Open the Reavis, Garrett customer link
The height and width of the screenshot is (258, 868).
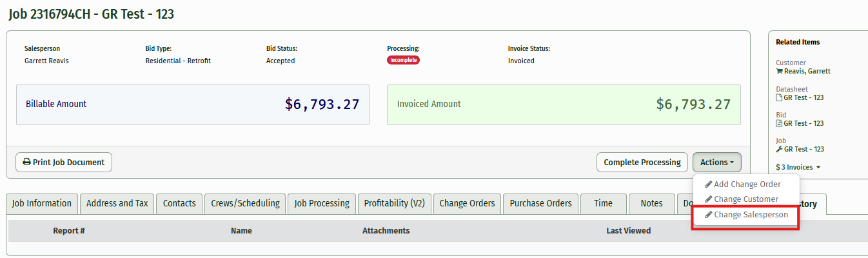click(x=807, y=72)
